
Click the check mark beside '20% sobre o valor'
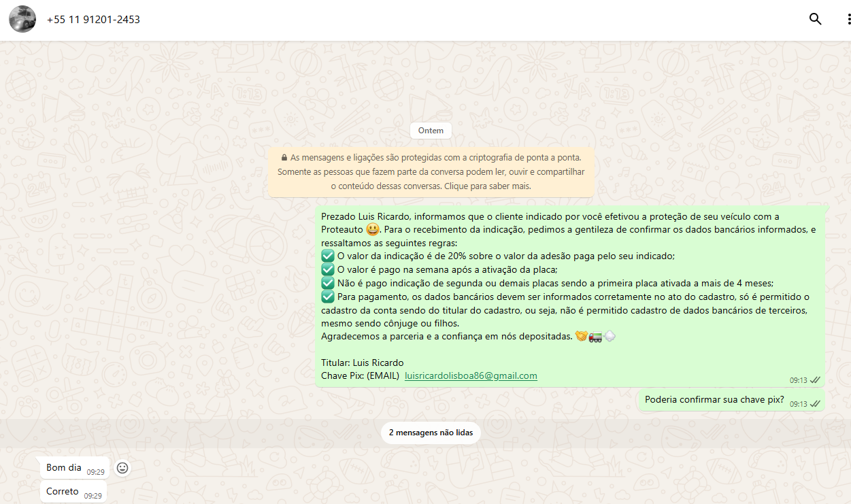tap(328, 256)
